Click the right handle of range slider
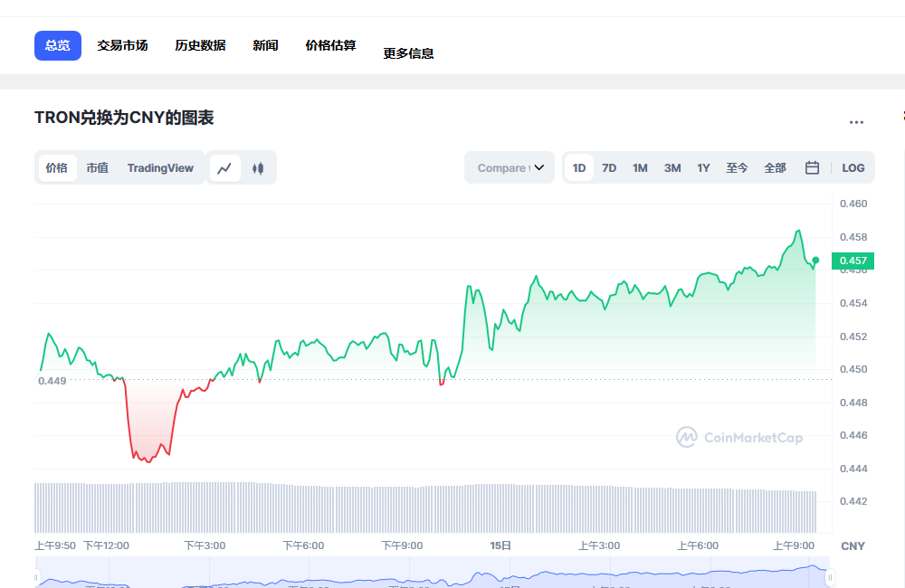The image size is (905, 588). point(830,577)
